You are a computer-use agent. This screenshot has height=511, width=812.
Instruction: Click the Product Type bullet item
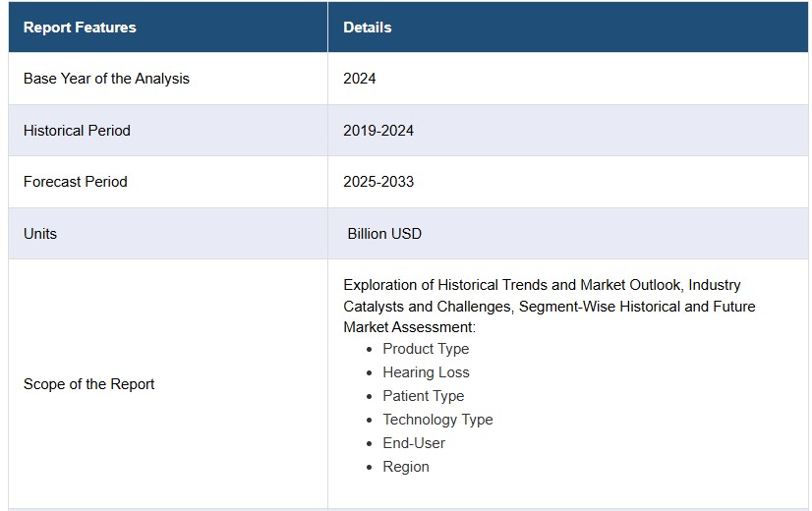426,349
